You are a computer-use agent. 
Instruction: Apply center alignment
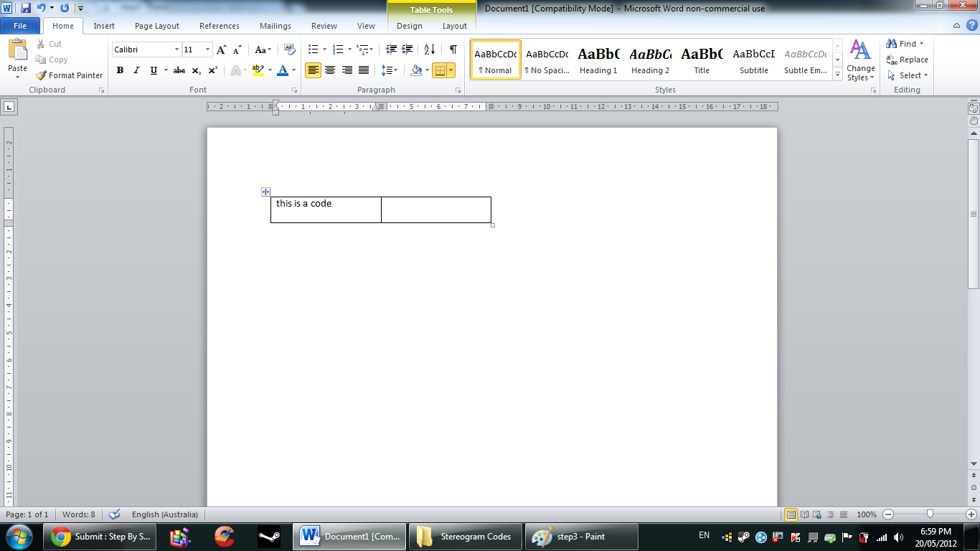(329, 70)
